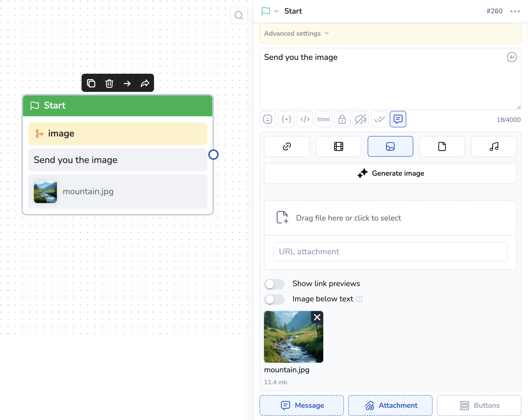Select the audio attachment tab
This screenshot has width=528, height=420.
pos(494,146)
